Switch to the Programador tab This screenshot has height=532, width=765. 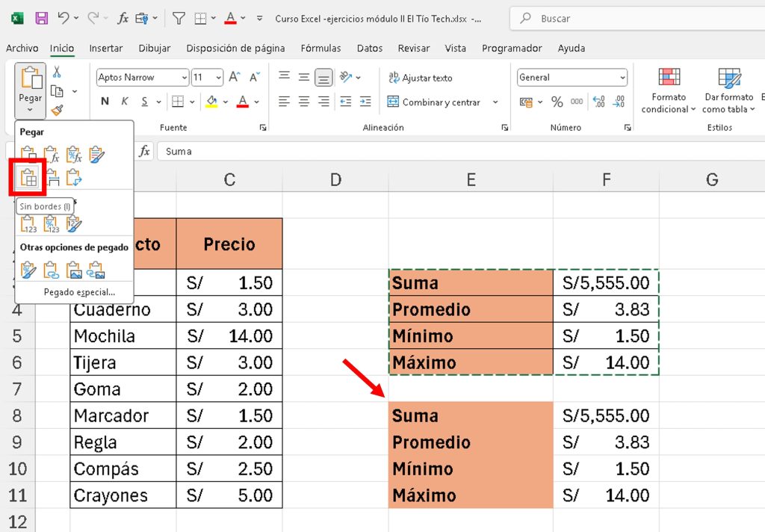[x=512, y=48]
